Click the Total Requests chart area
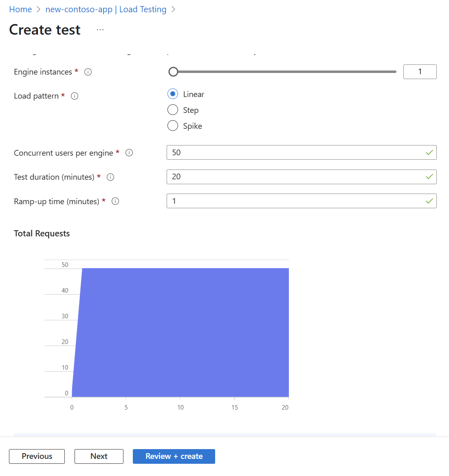Screen dimensions: 449x476 (179, 332)
